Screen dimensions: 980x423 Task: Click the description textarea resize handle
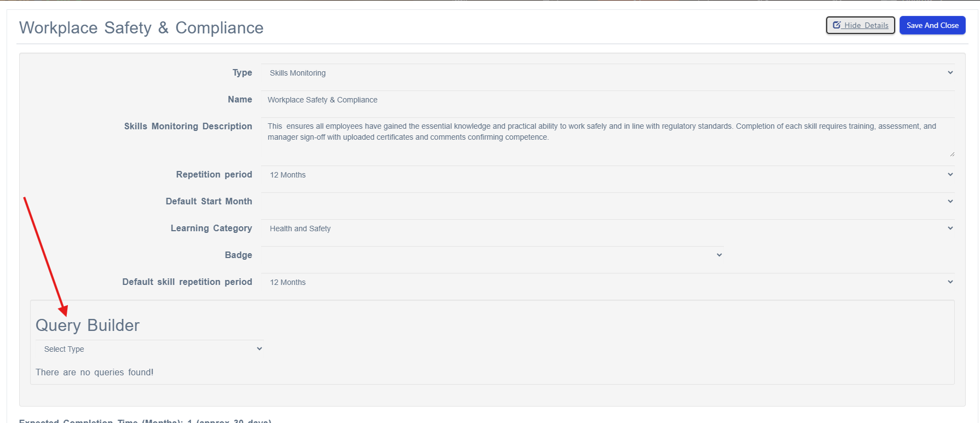click(952, 154)
